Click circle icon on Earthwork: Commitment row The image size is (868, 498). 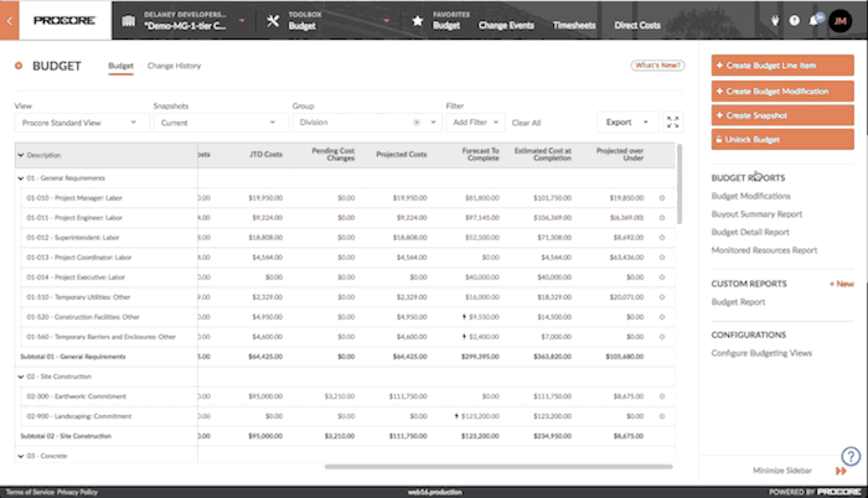[662, 396]
